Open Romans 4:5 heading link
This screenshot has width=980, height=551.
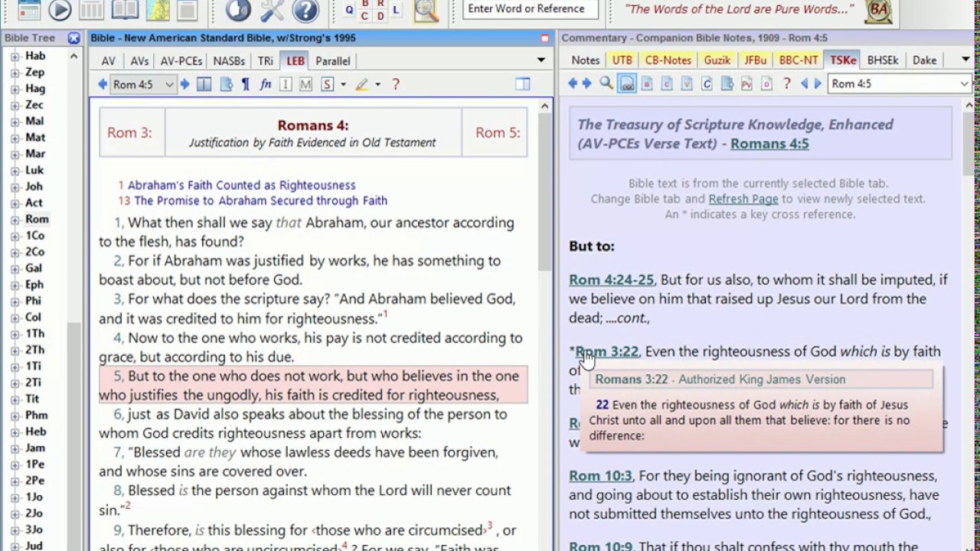(x=769, y=144)
